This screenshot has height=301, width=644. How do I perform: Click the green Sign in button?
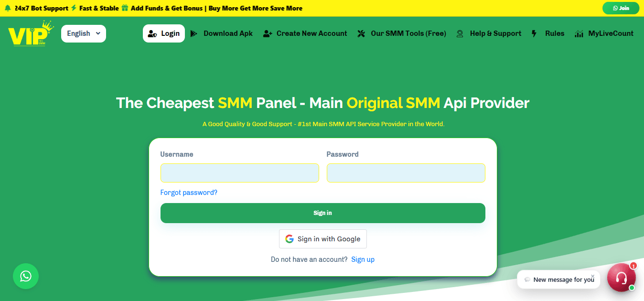click(x=323, y=213)
